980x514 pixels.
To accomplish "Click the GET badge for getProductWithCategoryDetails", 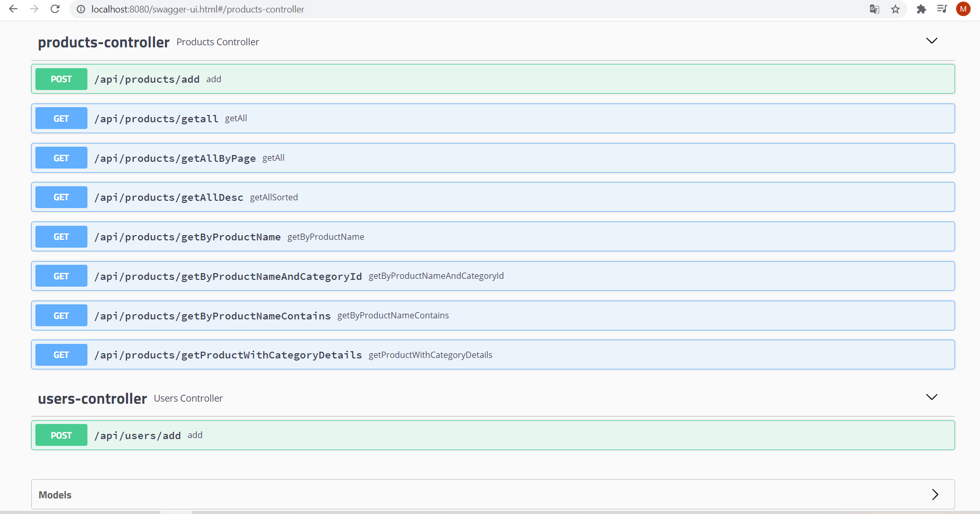I will [61, 355].
